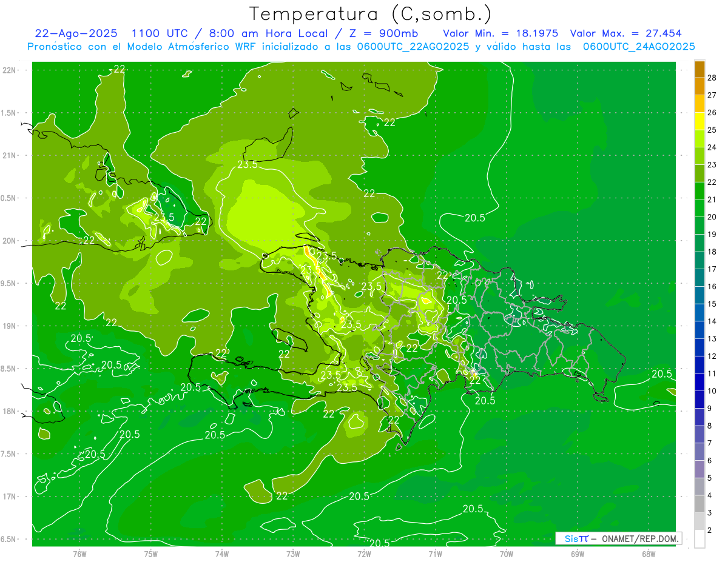Click the bright yellow swatch between 25 and 26

click(x=699, y=121)
